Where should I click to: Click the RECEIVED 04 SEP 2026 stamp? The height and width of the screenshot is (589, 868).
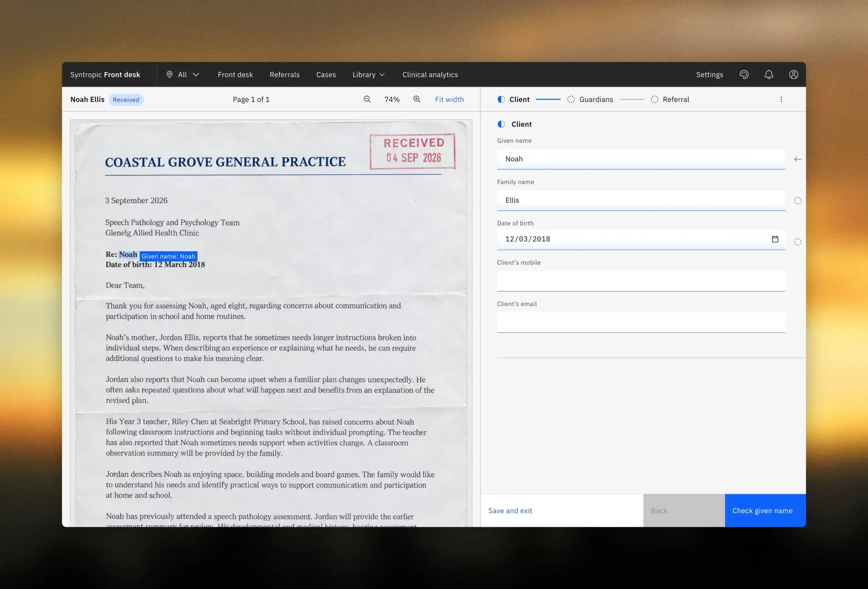click(413, 151)
